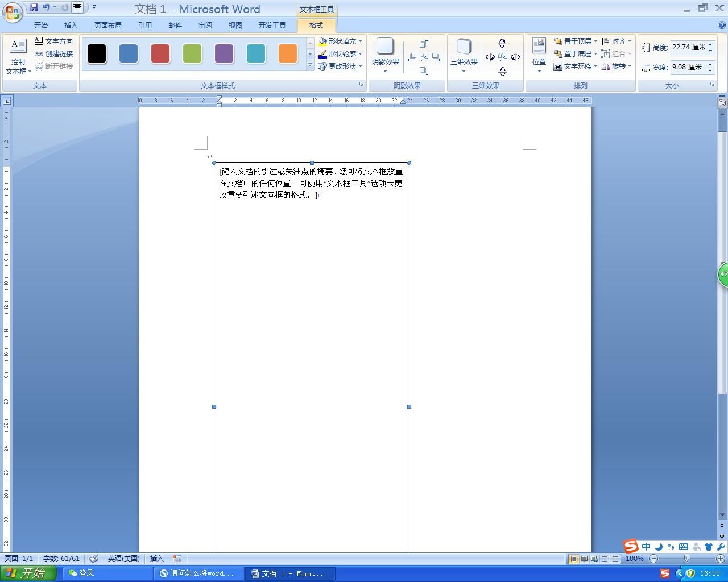
Task: Click the height (高度) input field
Action: tap(688, 48)
